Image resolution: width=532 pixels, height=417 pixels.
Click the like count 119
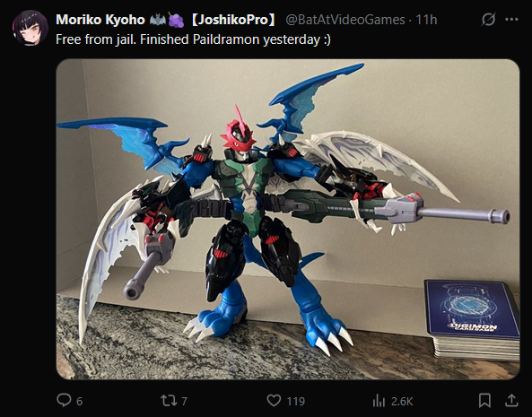point(296,402)
